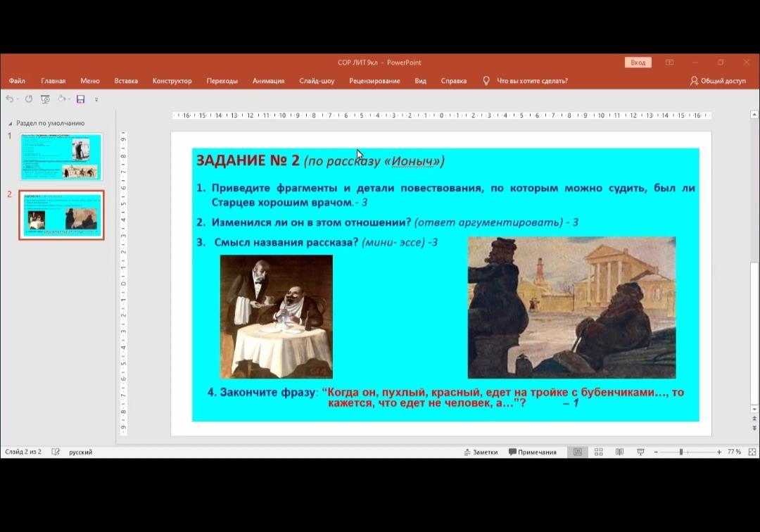Click the spell check icon in status bar
Viewport: 760px width, 532px height.
[56, 452]
